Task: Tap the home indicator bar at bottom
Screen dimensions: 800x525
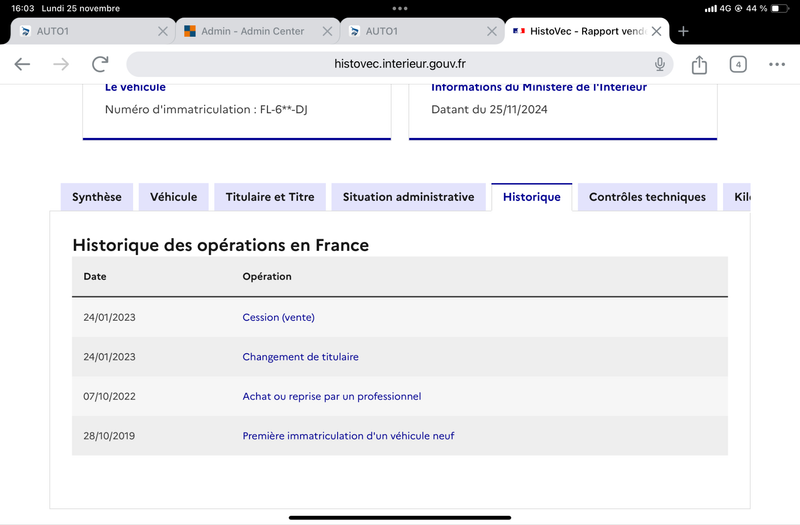Action: (400, 517)
